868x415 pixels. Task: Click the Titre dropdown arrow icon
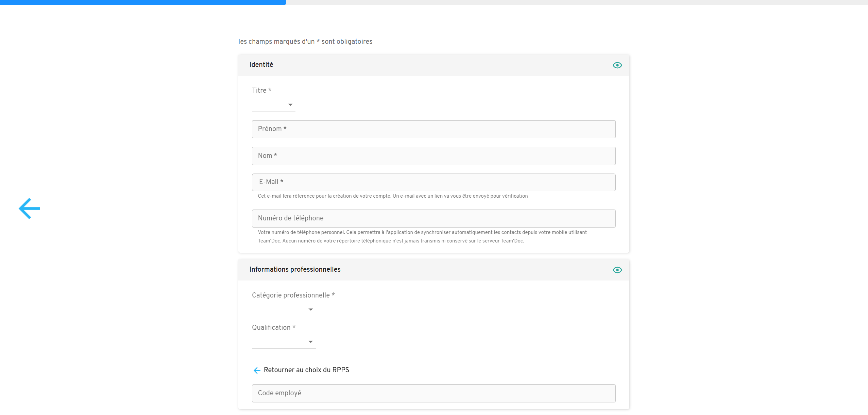(x=290, y=105)
